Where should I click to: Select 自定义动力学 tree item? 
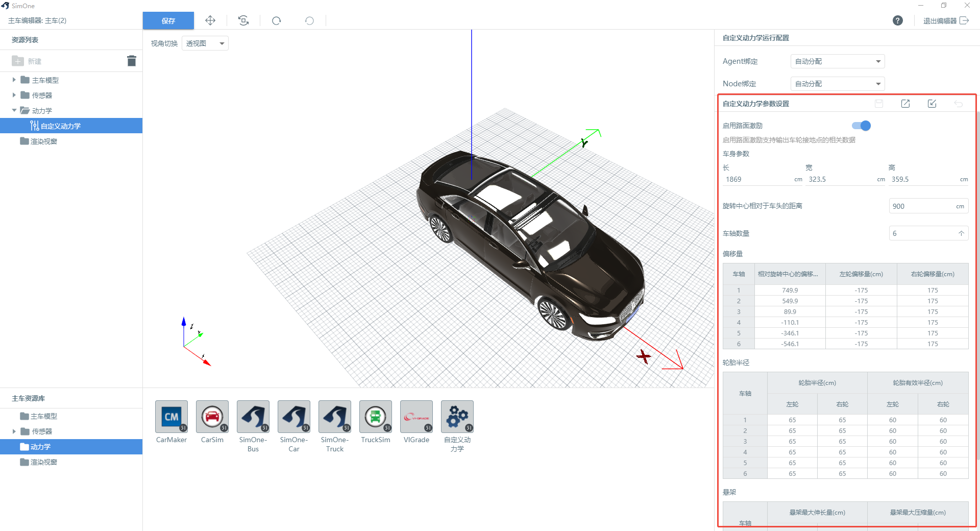pos(71,126)
